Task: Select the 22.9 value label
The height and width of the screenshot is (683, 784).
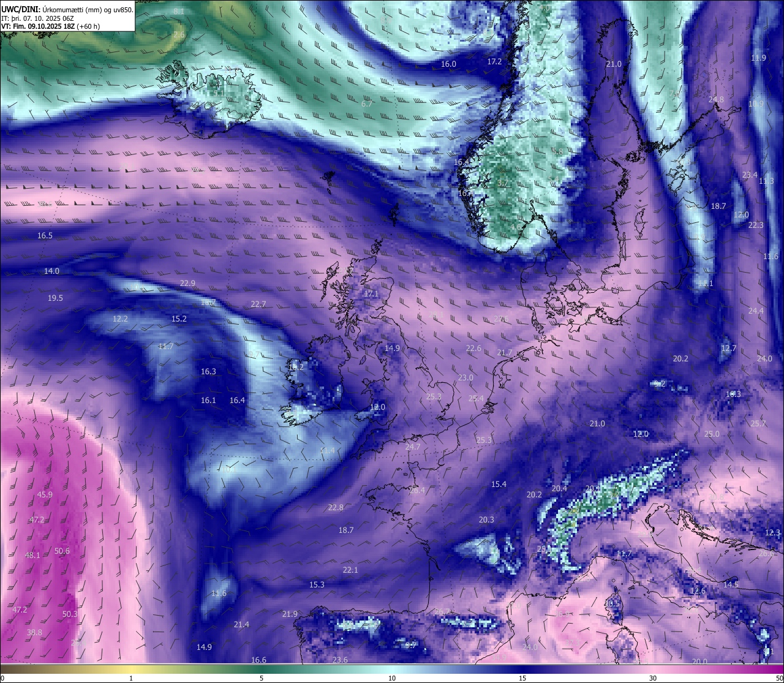Action: tap(187, 284)
